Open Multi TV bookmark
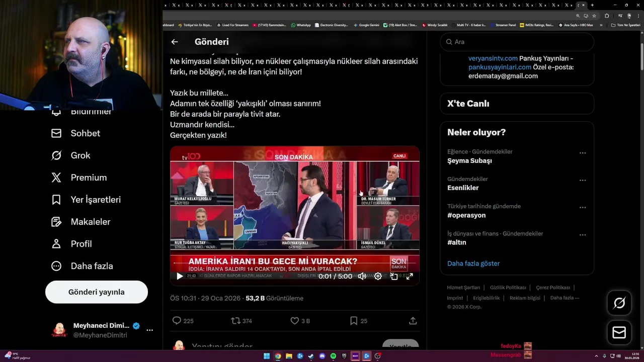The width and height of the screenshot is (644, 362). coord(469,25)
